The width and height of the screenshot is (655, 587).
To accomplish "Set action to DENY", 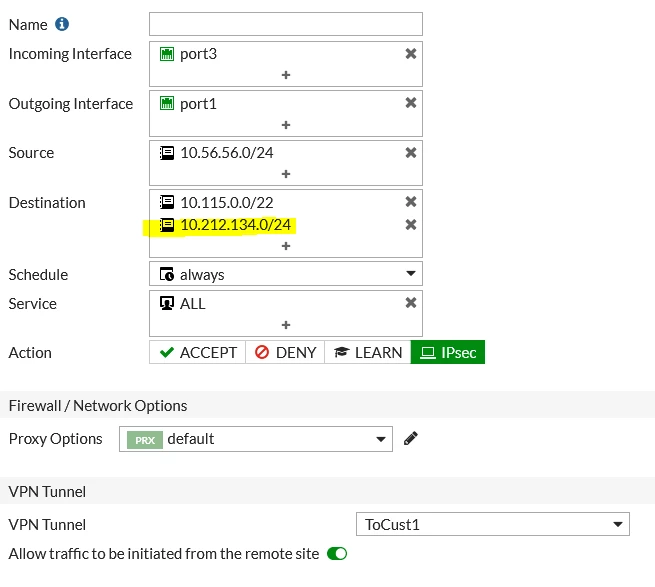I will pos(285,352).
